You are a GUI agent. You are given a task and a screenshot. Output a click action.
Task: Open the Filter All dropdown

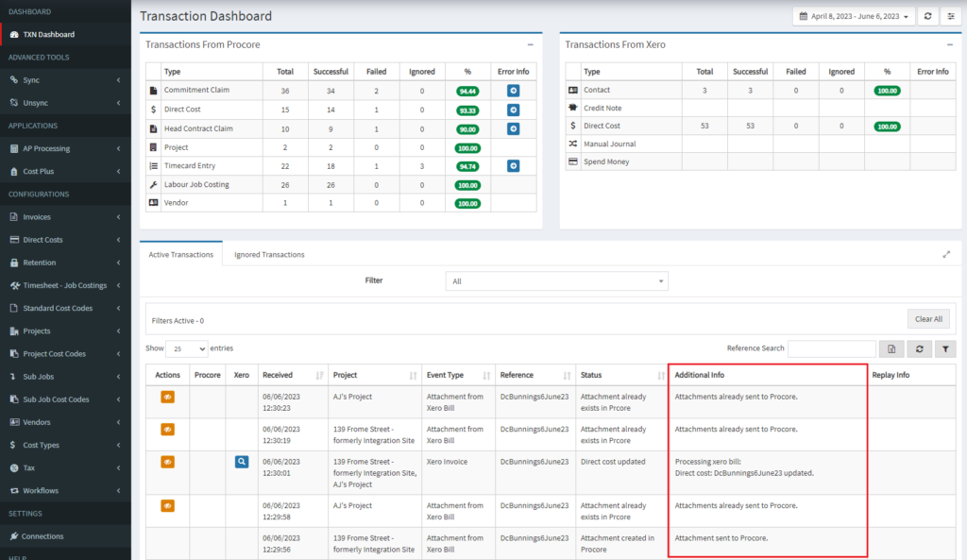[556, 281]
